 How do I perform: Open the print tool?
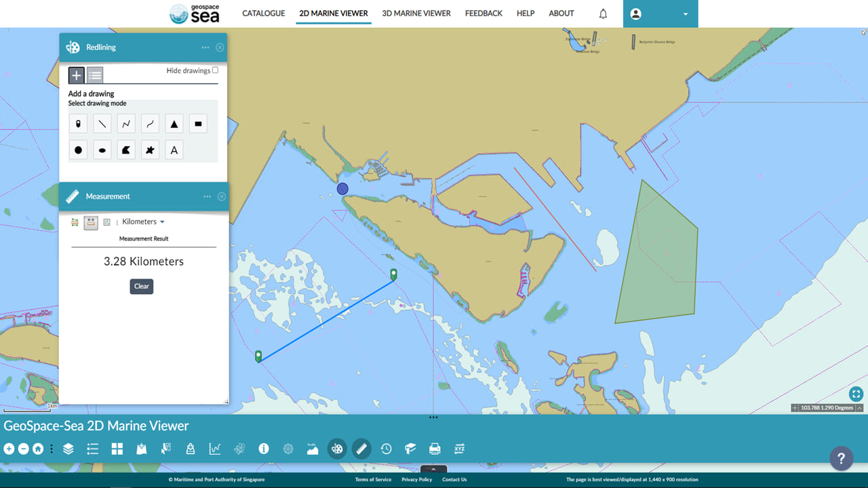tap(435, 449)
